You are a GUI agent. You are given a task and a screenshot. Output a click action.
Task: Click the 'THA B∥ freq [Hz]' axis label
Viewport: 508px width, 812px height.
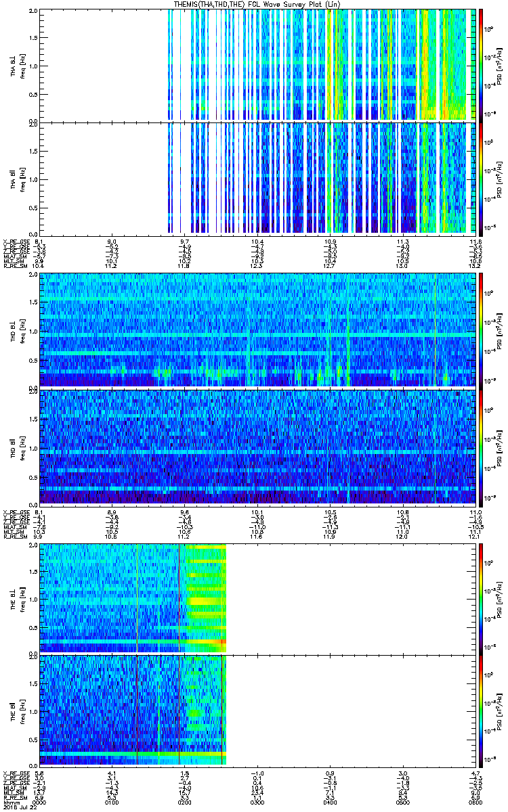[x=18, y=178]
